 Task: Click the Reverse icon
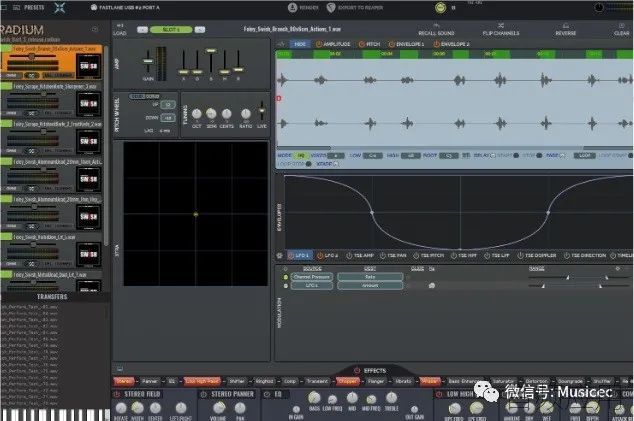[566, 25]
